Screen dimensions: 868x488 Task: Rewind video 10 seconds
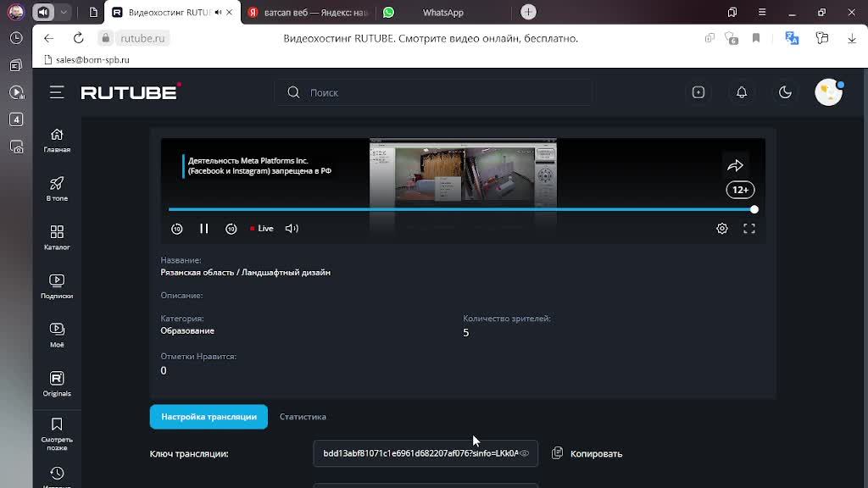click(176, 229)
